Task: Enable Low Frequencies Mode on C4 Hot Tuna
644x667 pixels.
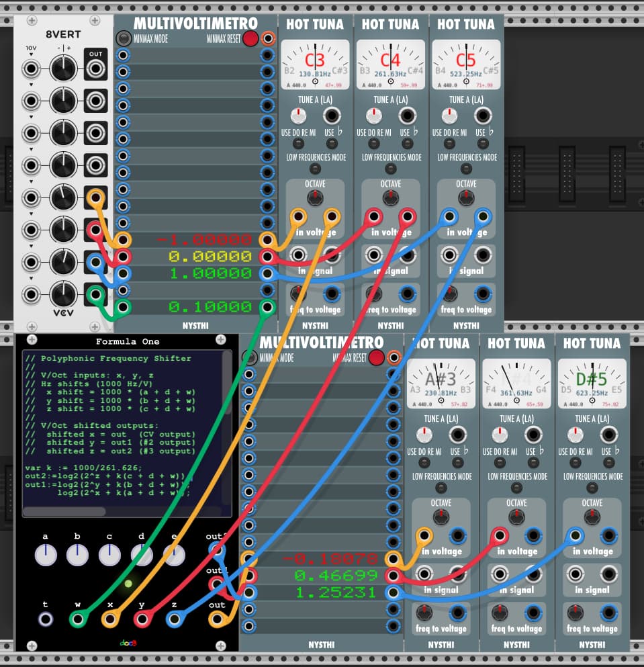Action: tap(390, 169)
